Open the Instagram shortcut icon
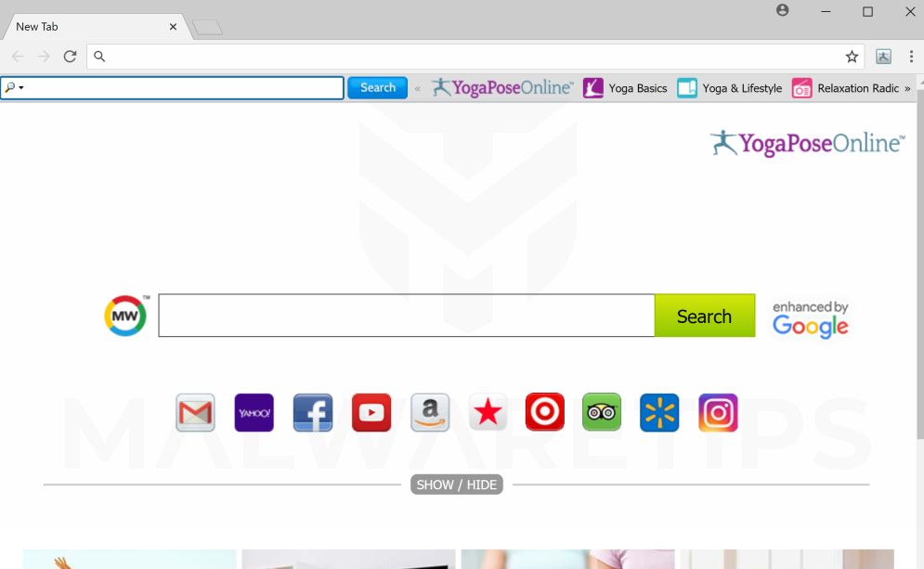This screenshot has height=569, width=924. tap(718, 412)
